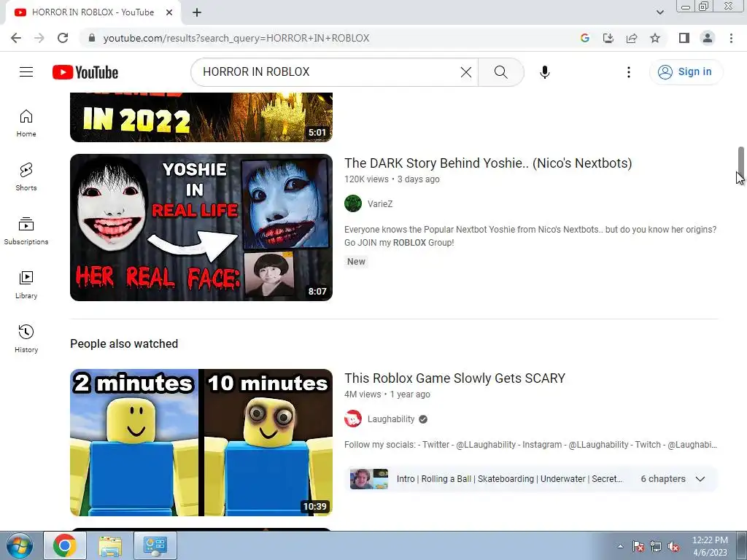Click the Sign in button
This screenshot has width=747, height=560.
point(686,72)
